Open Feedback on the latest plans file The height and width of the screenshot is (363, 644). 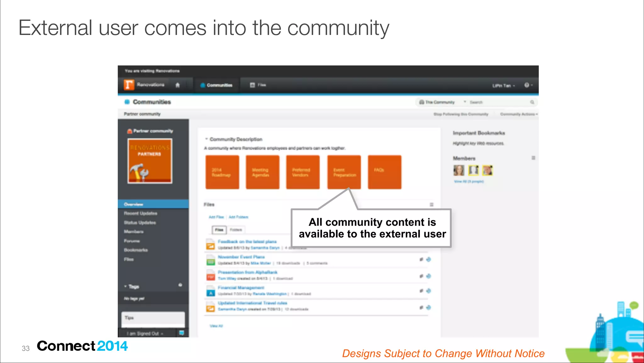coord(247,242)
